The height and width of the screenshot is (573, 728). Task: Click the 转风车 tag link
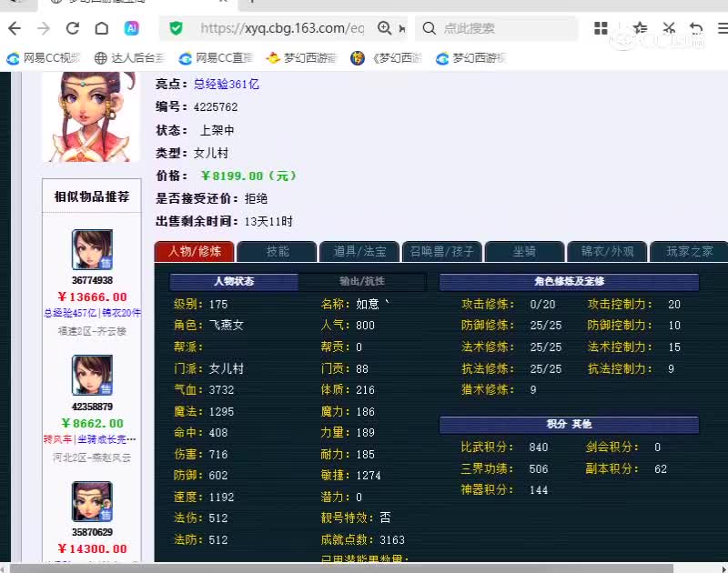pos(57,439)
